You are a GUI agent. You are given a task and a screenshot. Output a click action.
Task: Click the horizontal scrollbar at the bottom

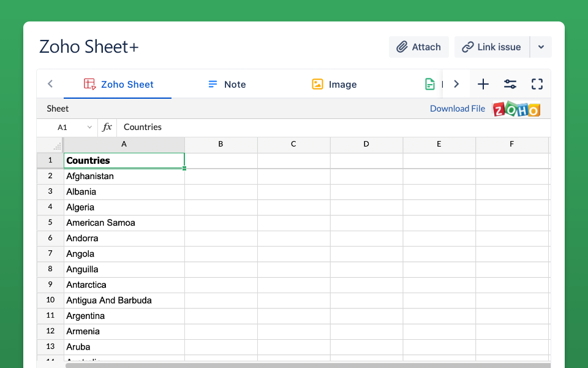pos(306,365)
